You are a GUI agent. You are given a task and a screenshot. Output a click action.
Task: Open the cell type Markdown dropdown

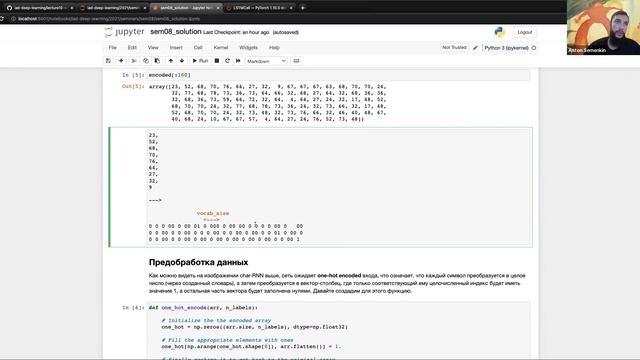coord(266,61)
